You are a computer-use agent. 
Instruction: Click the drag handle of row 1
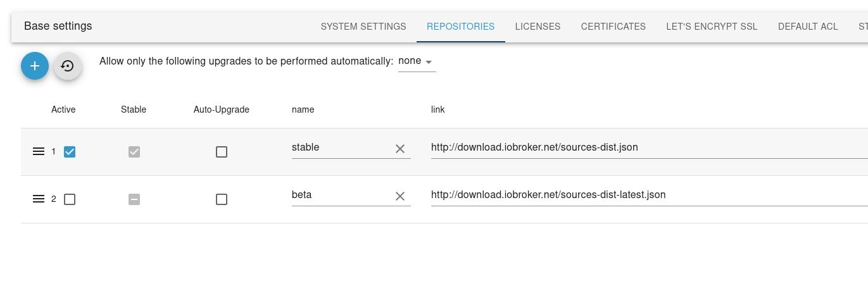[x=39, y=152]
